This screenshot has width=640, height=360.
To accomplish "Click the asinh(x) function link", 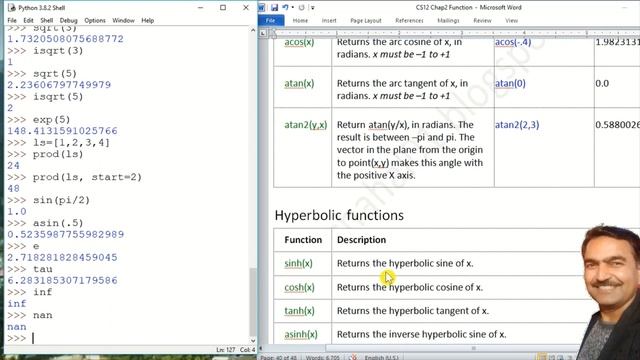I will click(301, 334).
